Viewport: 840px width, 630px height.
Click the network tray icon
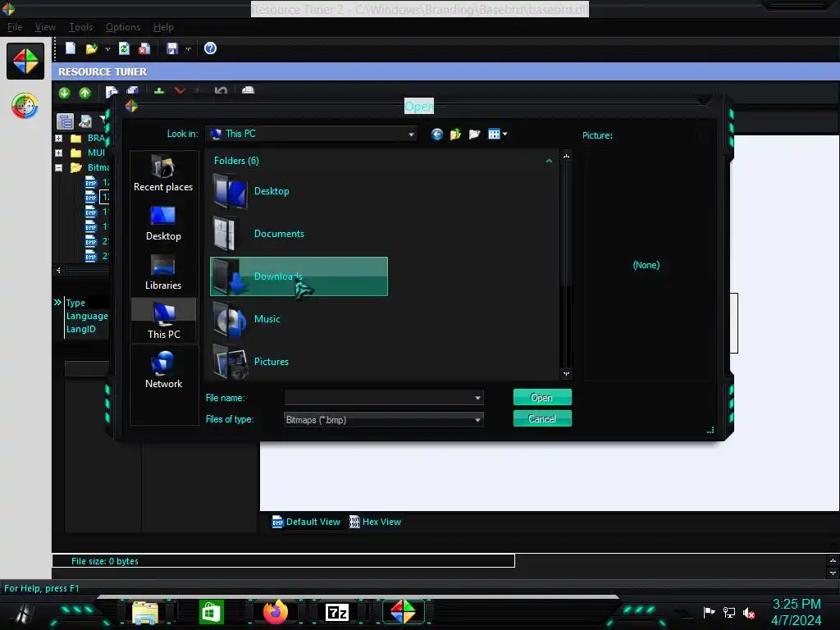click(729, 612)
